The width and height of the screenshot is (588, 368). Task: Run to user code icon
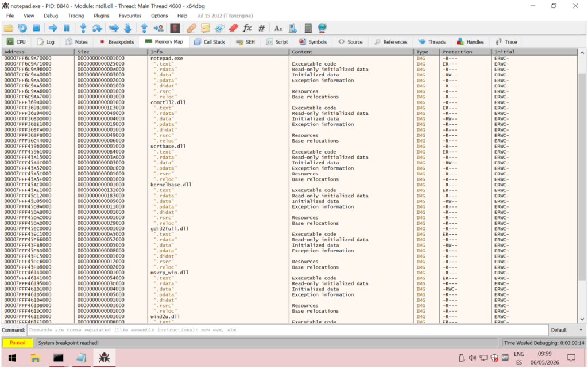click(x=158, y=28)
